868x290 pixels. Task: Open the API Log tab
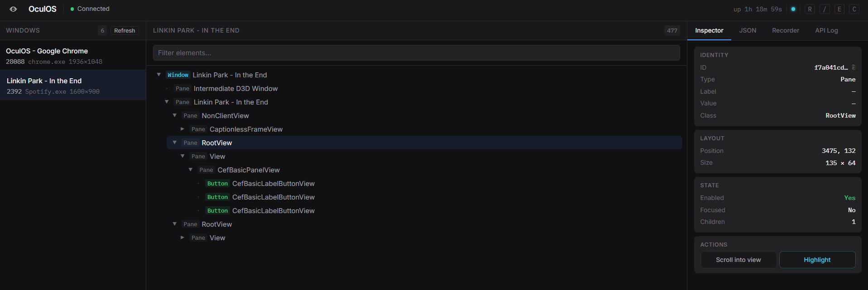point(826,30)
